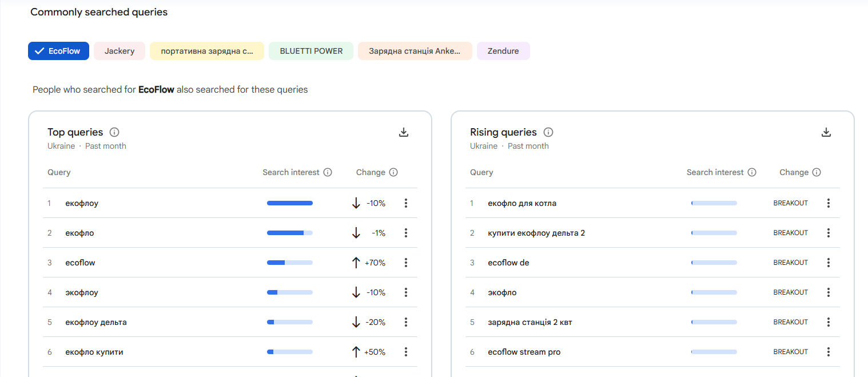
Task: Open more options for екофло row in Top queries
Action: 406,233
